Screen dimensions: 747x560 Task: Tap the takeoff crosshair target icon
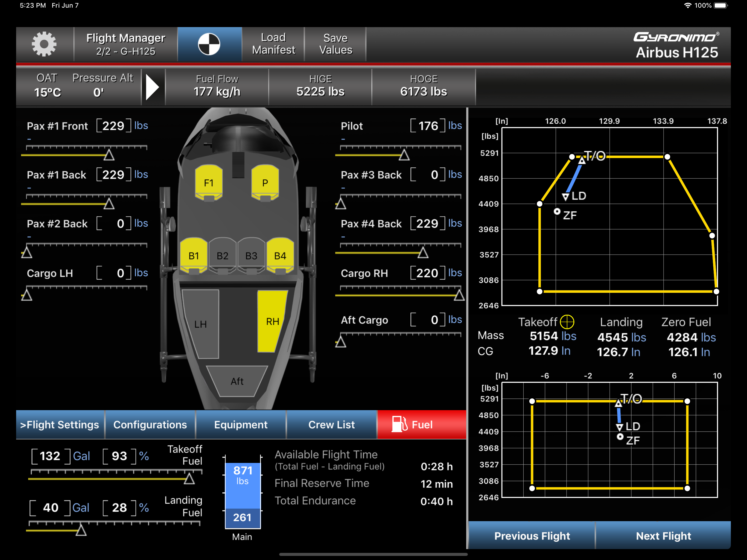pyautogui.click(x=567, y=322)
